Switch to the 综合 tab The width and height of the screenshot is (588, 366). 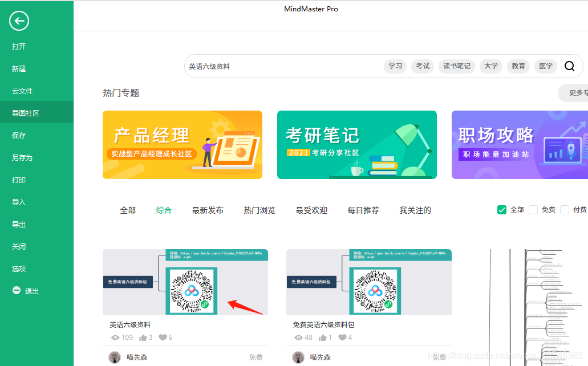click(164, 210)
